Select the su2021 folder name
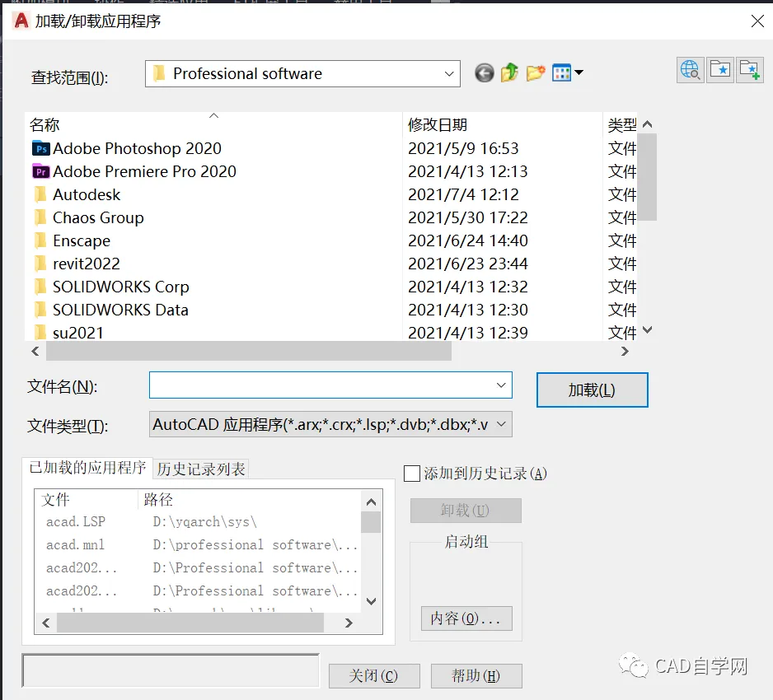This screenshot has width=773, height=700. click(x=78, y=333)
